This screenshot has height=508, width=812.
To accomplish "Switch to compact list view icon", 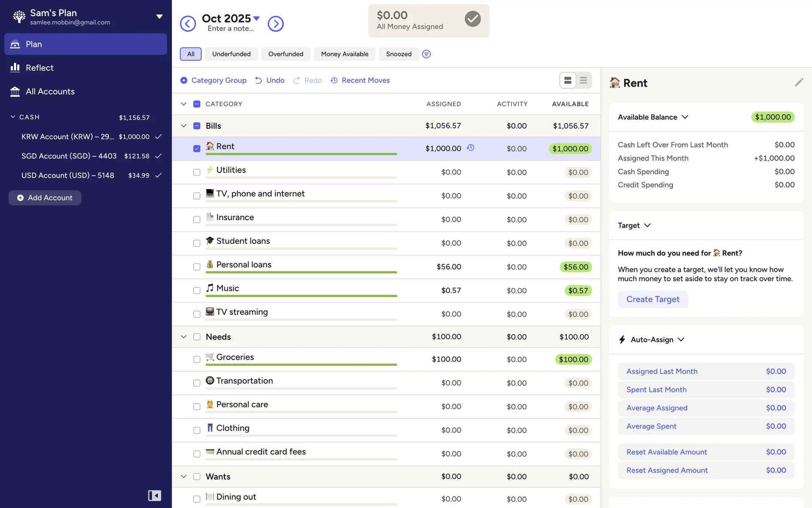I will tap(583, 80).
